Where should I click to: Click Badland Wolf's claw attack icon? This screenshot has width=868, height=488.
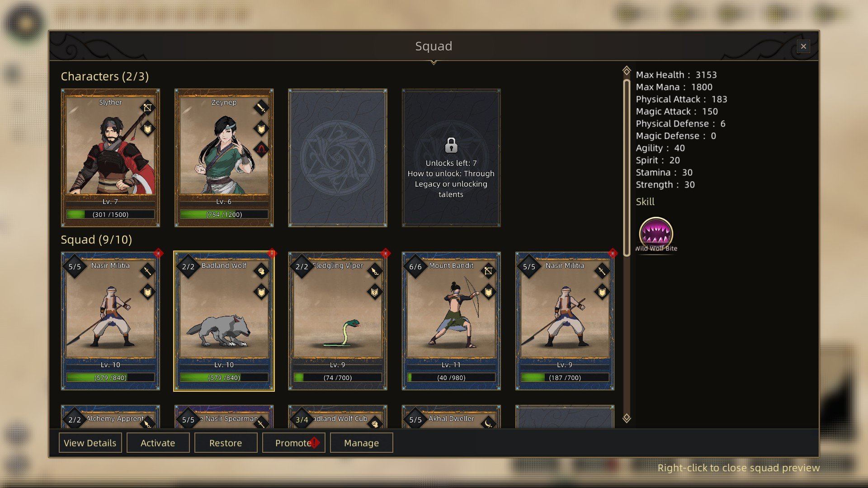[x=261, y=271]
